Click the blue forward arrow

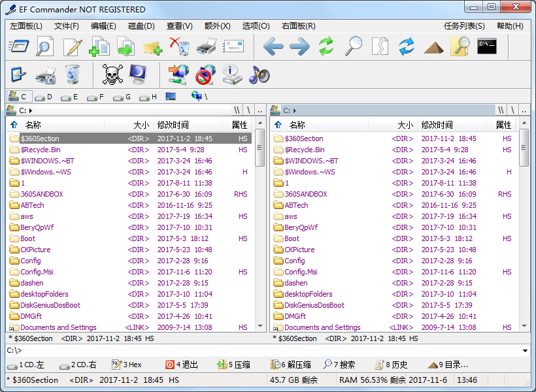(300, 46)
